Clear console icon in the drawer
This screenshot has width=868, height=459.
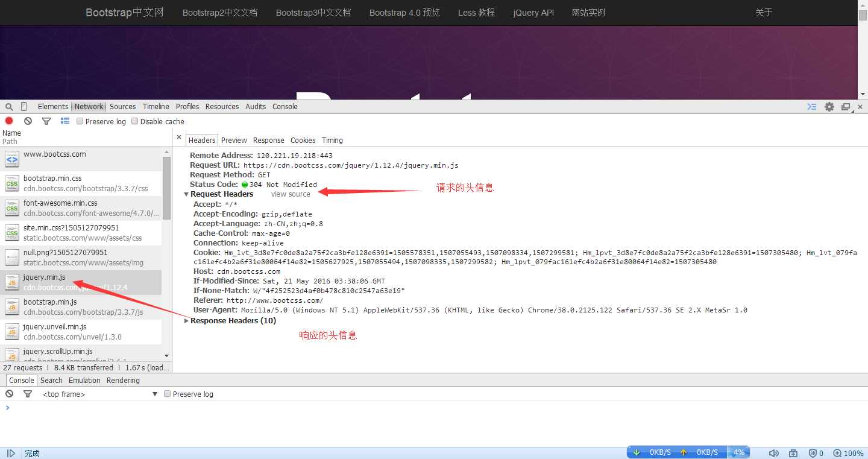click(9, 394)
